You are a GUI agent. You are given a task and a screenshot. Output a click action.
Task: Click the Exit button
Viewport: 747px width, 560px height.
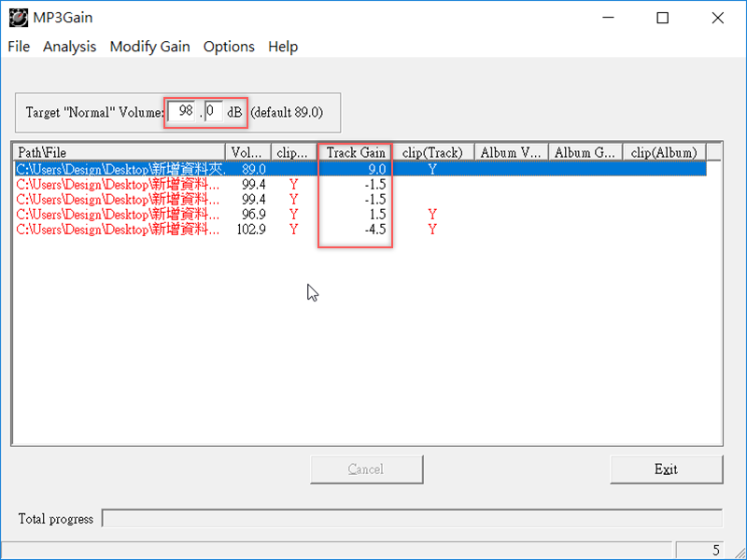pos(666,469)
